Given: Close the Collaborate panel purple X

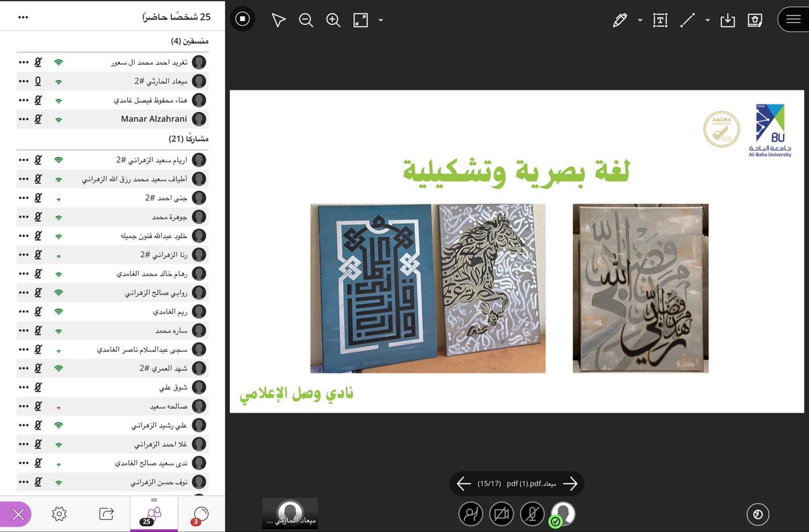Looking at the screenshot, I should [x=17, y=515].
